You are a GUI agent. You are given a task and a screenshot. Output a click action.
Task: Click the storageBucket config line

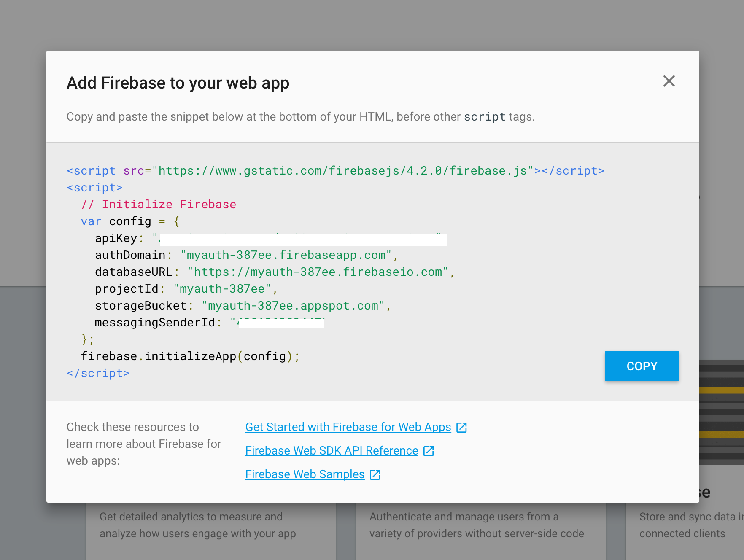pos(243,306)
